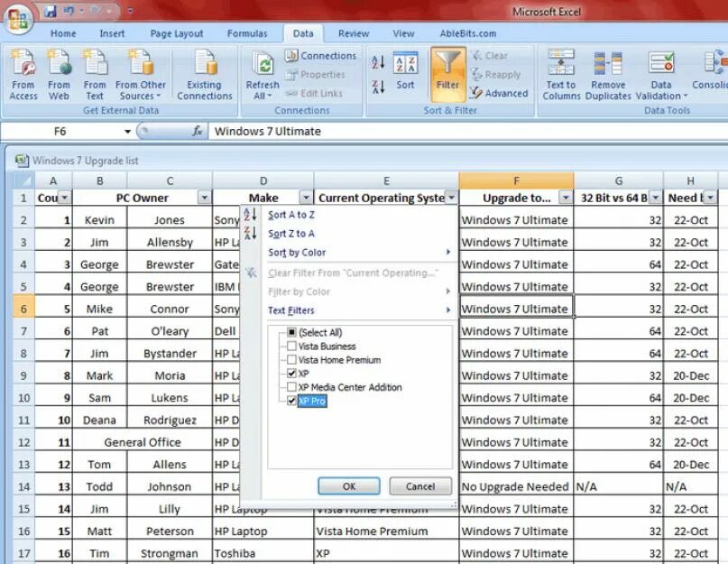The width and height of the screenshot is (728, 564).
Task: Switch to the Insert tab
Action: click(112, 33)
